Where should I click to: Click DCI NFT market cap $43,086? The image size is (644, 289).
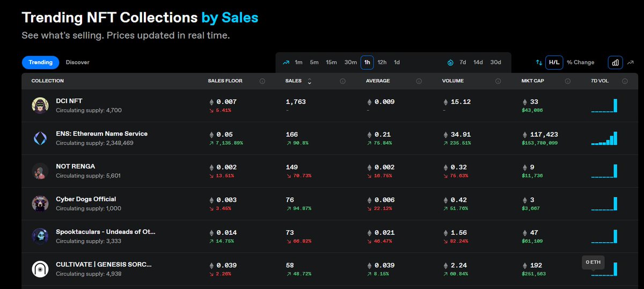tap(533, 110)
